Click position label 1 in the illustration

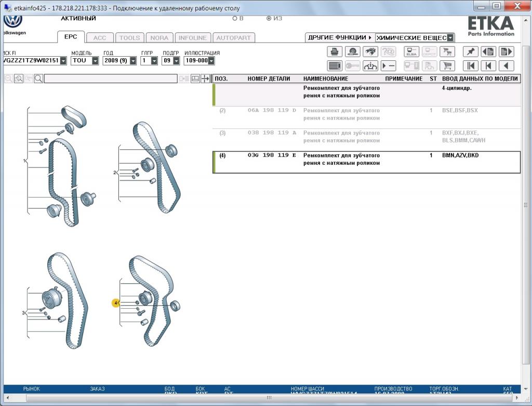click(x=24, y=161)
